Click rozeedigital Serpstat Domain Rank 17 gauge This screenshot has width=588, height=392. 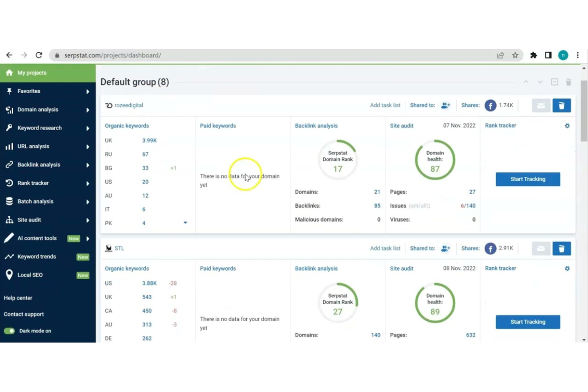tap(338, 160)
